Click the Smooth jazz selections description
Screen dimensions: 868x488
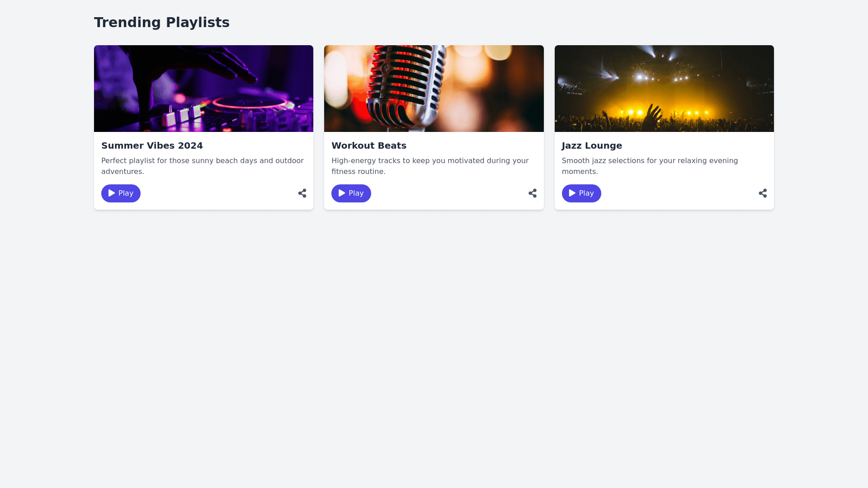click(x=650, y=166)
